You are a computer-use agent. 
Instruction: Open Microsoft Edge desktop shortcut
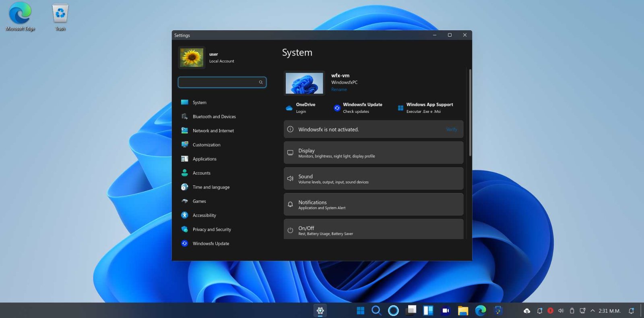[x=20, y=17]
